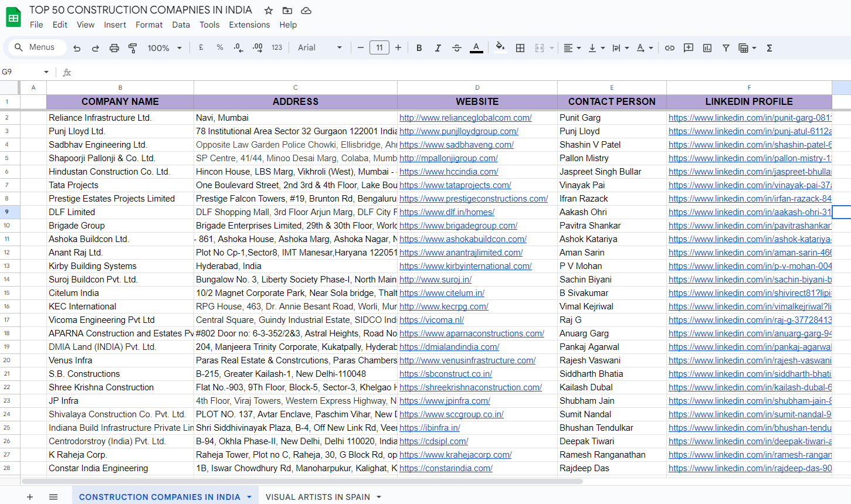Open the Edit menu
The image size is (851, 504).
pyautogui.click(x=60, y=25)
